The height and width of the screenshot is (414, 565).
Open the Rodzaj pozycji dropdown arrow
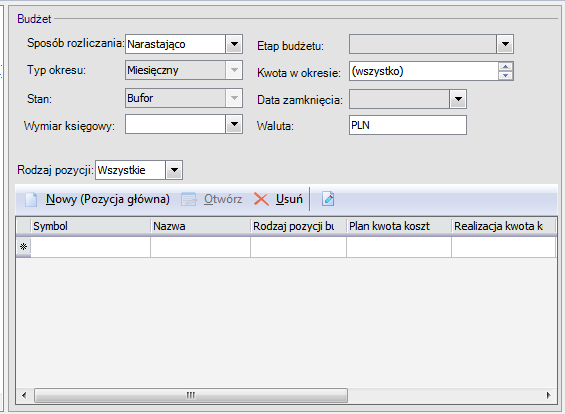click(174, 170)
